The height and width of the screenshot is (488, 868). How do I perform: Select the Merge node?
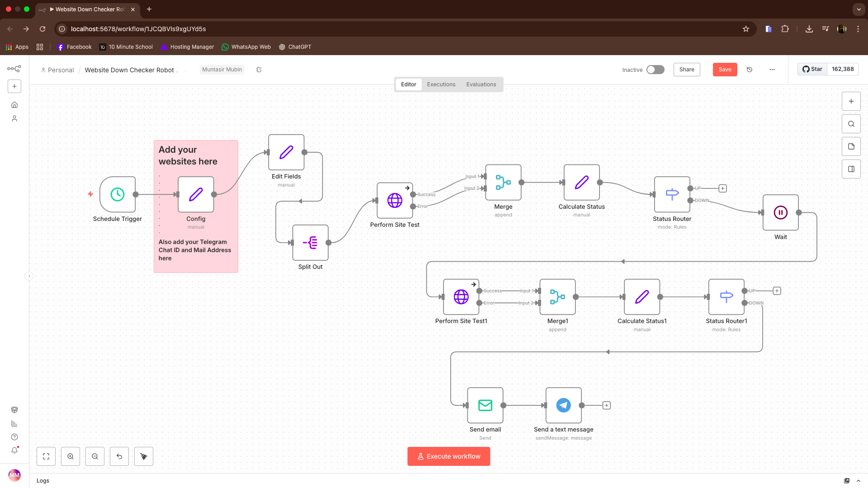(503, 183)
